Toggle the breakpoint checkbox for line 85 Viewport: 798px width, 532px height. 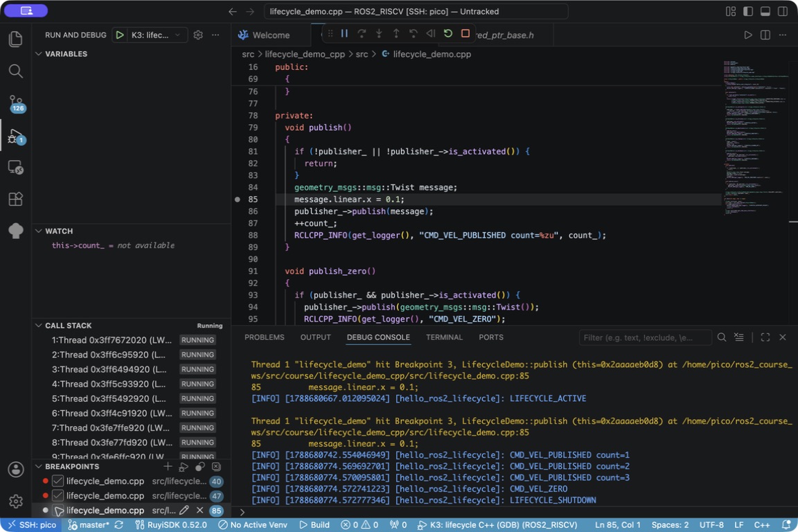click(58, 510)
